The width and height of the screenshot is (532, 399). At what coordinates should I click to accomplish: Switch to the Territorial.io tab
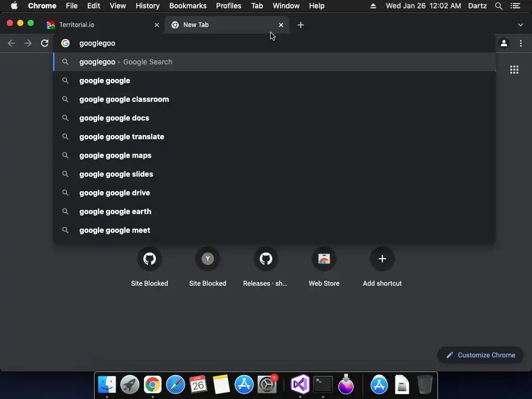[102, 25]
